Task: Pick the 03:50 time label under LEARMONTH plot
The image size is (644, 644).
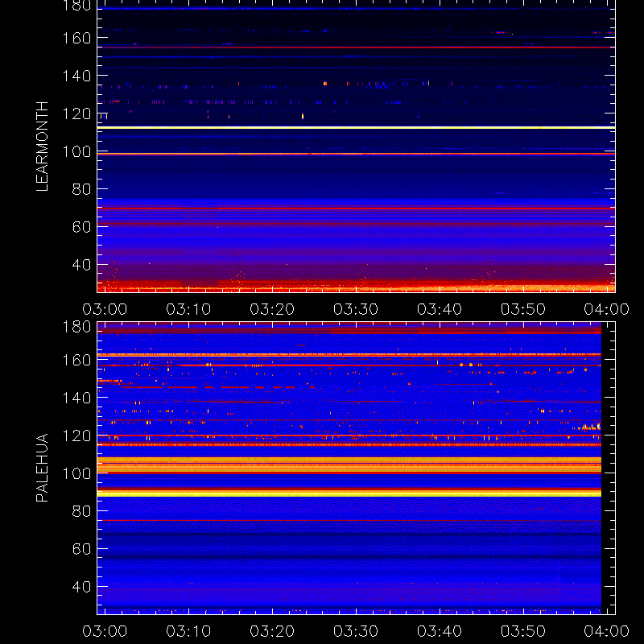Action: [x=523, y=309]
